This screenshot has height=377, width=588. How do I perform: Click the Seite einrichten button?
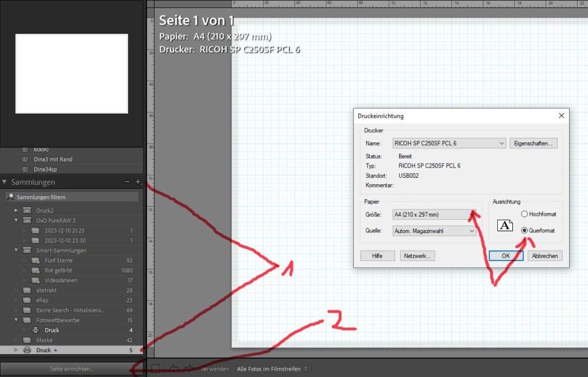[x=71, y=368]
